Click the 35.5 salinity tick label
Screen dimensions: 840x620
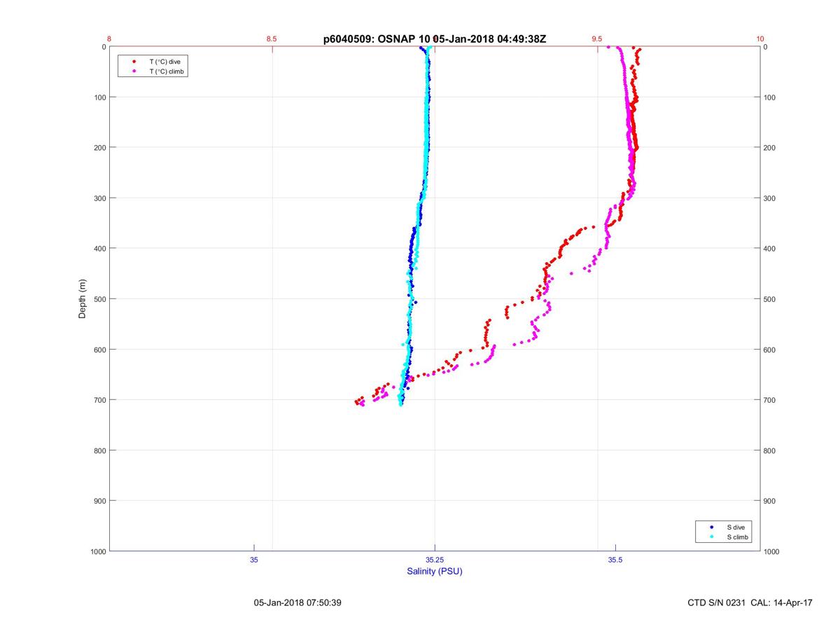[x=615, y=560]
